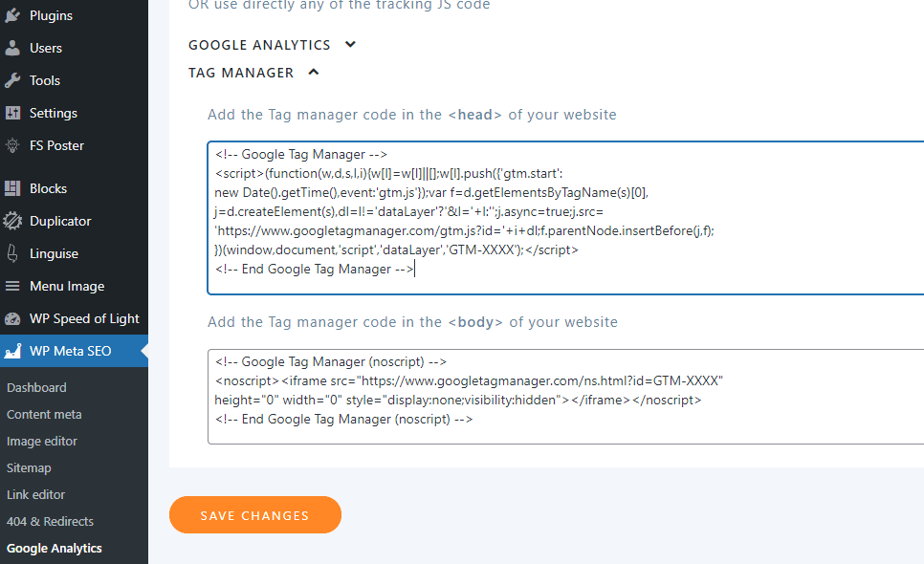
Task: Expand the Google Analytics section chevron
Action: pos(350,44)
